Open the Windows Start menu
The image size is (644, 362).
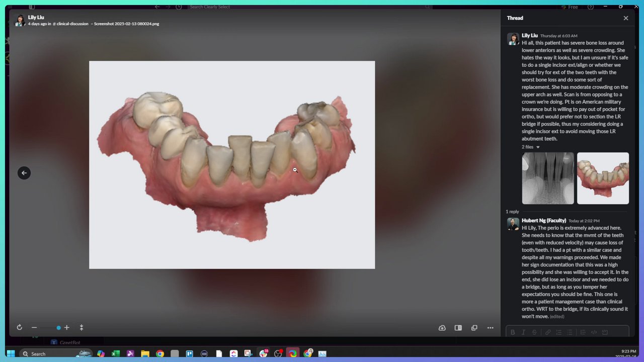tap(11, 353)
